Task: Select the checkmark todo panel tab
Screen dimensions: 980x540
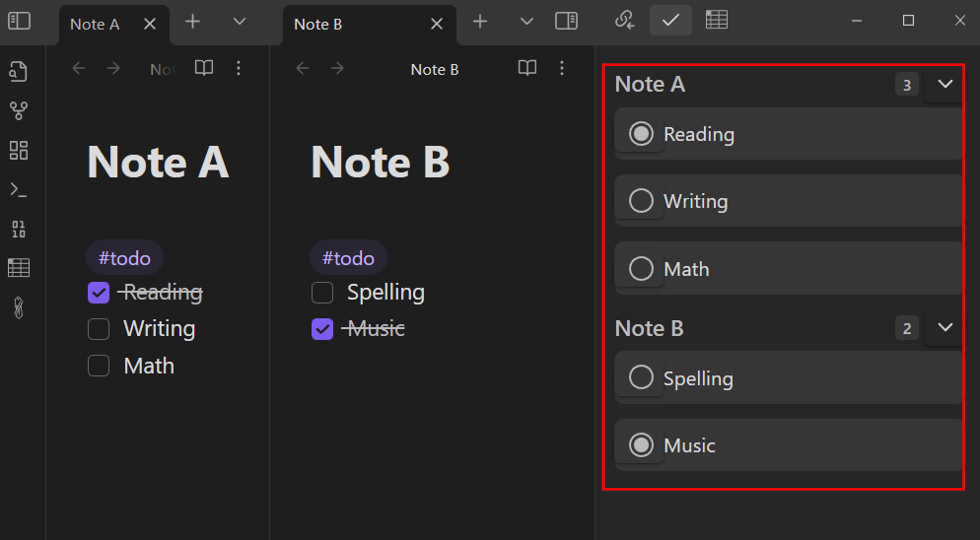Action: point(671,20)
